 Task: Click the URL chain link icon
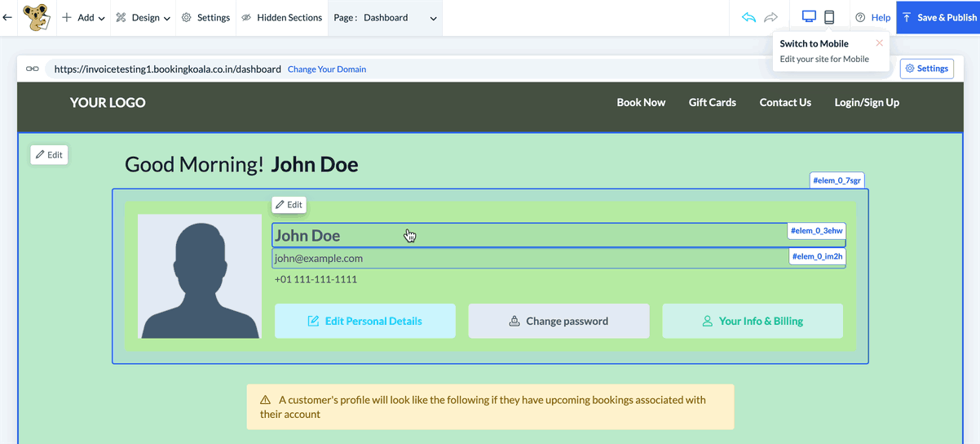(33, 69)
